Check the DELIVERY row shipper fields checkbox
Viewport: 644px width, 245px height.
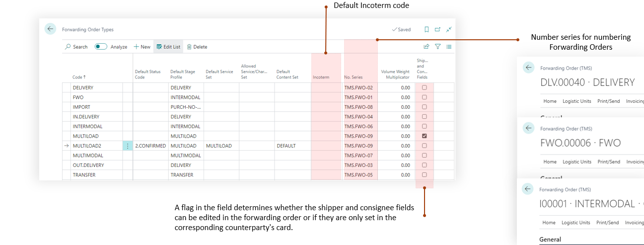click(424, 87)
